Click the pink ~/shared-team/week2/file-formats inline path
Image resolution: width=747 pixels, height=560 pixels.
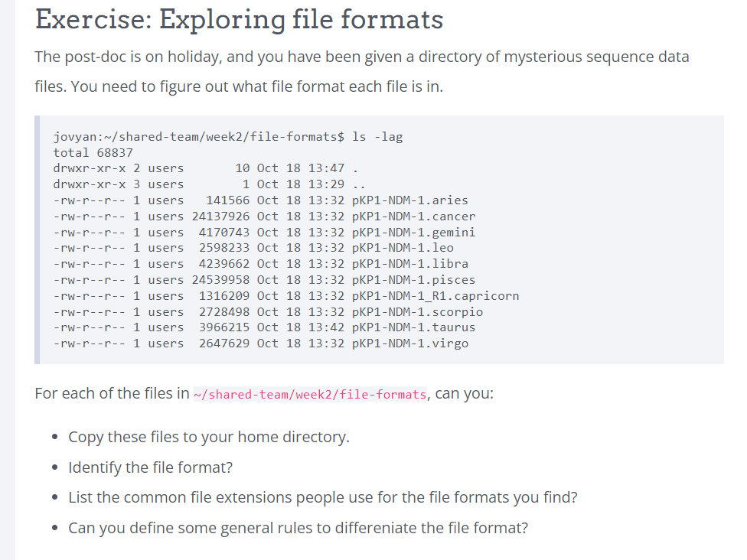tap(310, 395)
